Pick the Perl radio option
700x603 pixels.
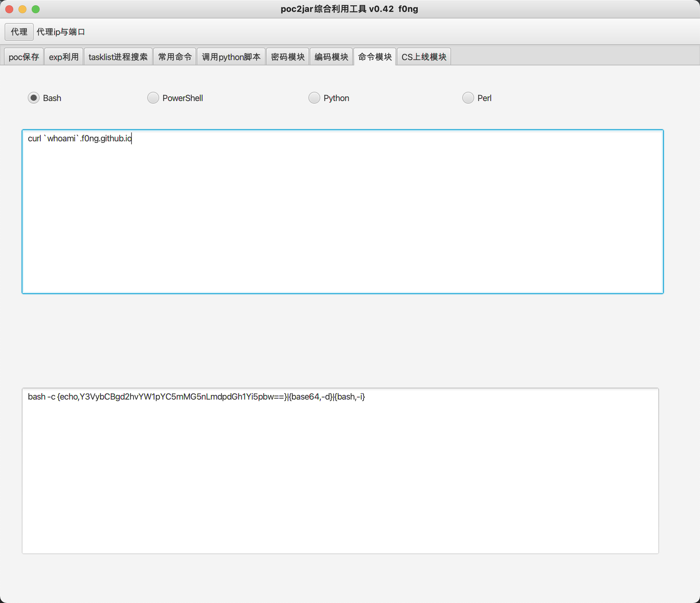(468, 98)
